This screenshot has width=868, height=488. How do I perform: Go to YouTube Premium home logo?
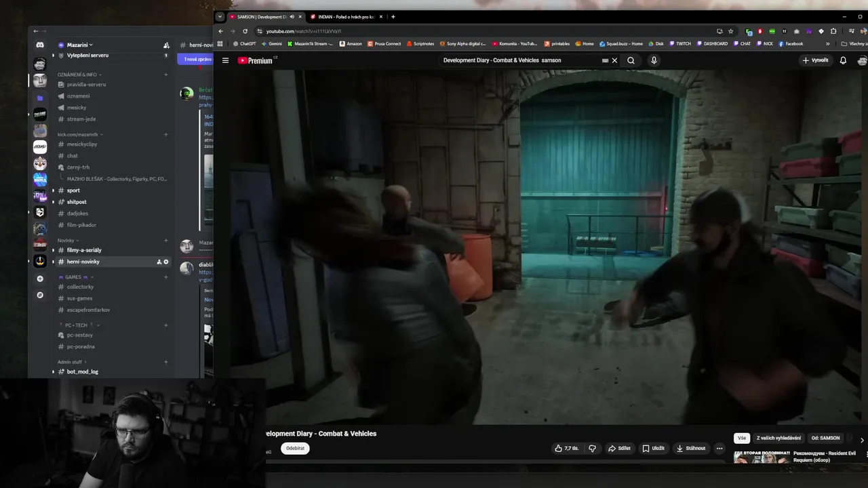coord(256,60)
